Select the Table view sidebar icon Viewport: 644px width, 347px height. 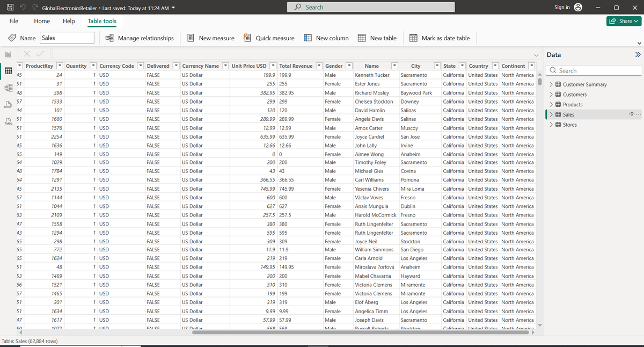9,71
